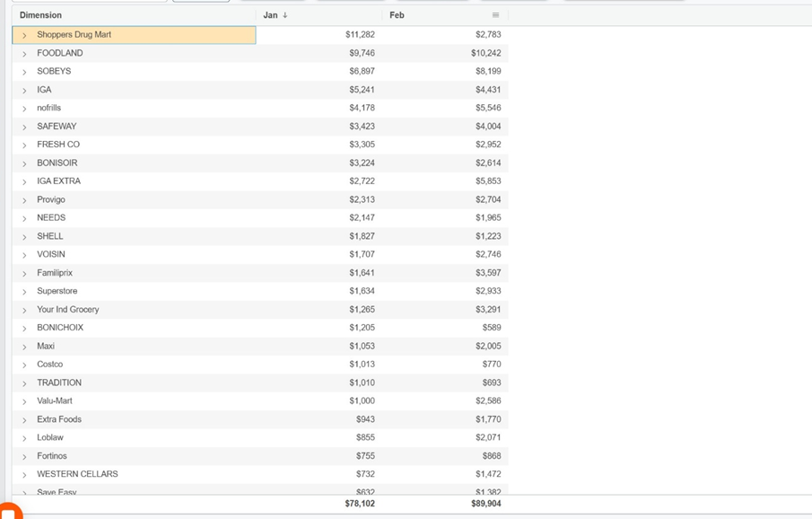Click Feb value $10,242

coord(485,53)
